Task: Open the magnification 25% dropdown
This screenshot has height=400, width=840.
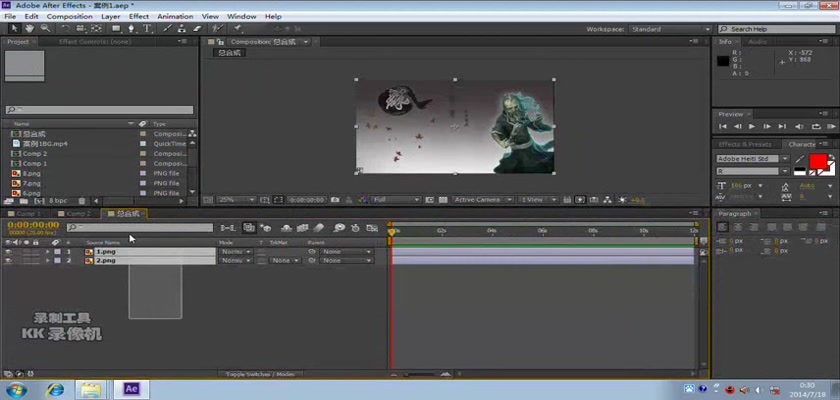Action: click(236, 200)
